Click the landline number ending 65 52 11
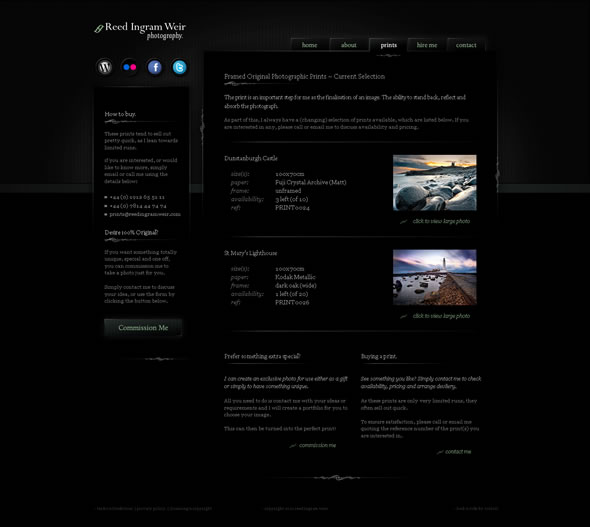Viewport: 590px width, 527px height. 137,197
